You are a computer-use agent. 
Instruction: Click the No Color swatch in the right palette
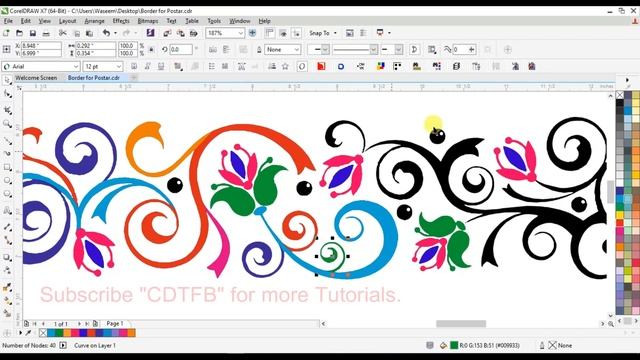click(620, 95)
